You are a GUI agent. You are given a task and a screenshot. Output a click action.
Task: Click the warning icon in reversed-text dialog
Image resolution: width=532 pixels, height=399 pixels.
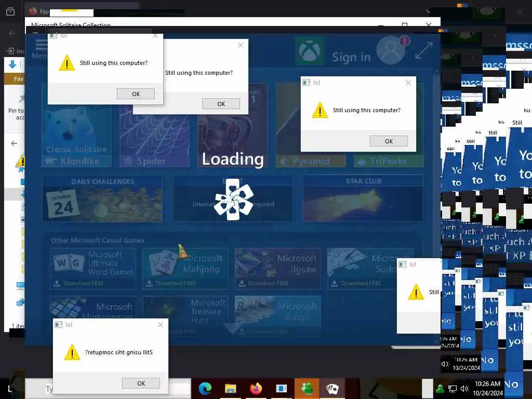pyautogui.click(x=72, y=352)
